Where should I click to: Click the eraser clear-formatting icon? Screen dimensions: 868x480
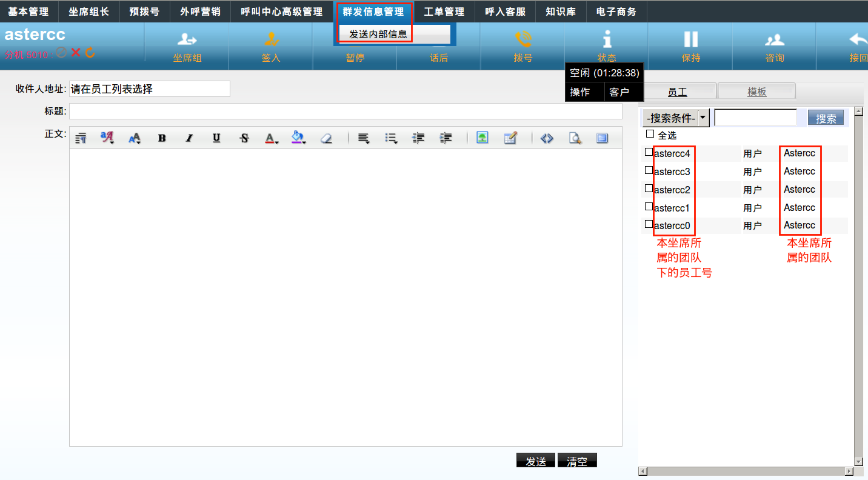(327, 138)
